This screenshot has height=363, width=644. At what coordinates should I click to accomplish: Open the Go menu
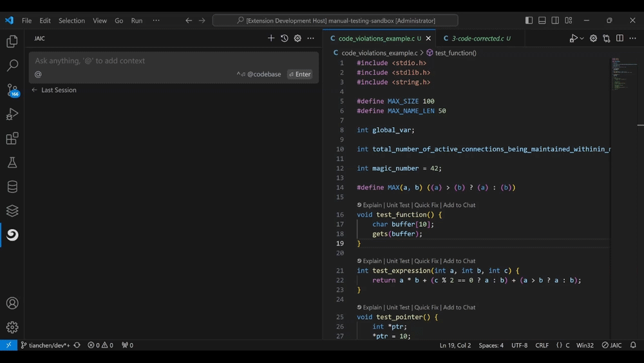click(x=118, y=21)
